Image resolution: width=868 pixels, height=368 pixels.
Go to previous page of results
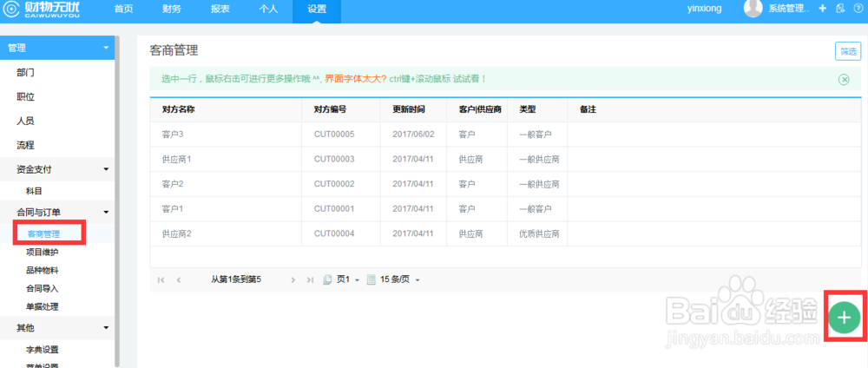[178, 280]
